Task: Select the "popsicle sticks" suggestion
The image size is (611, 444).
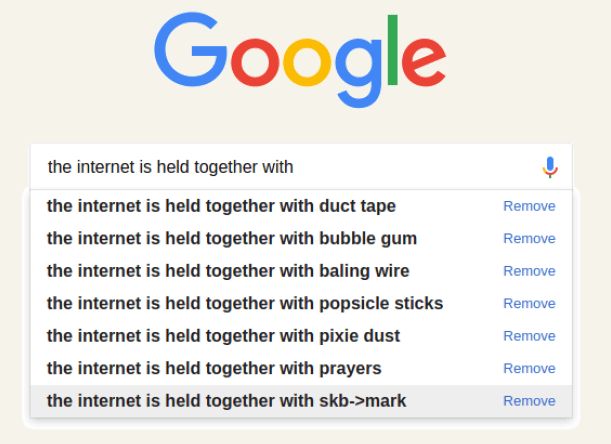Action: point(245,303)
